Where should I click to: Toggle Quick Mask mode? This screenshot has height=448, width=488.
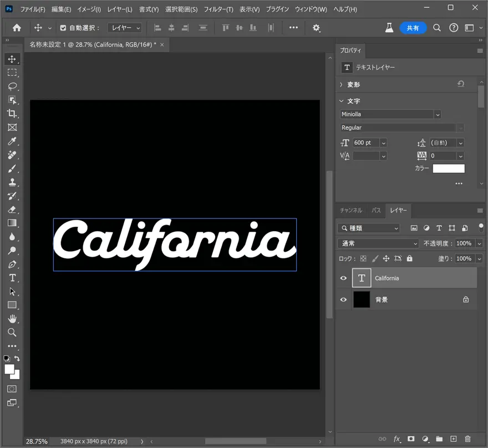12,389
